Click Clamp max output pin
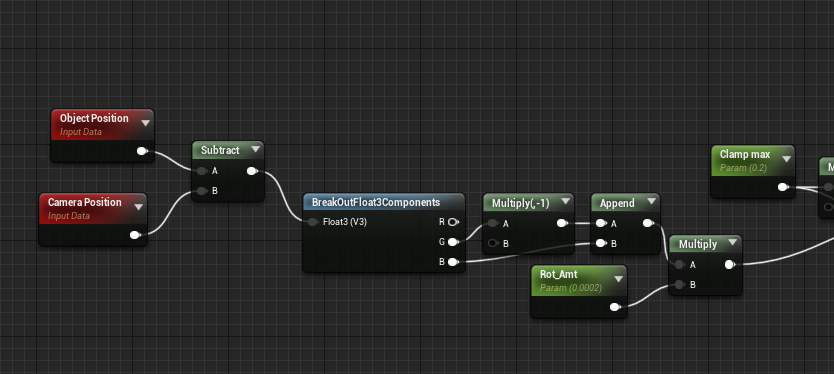834x374 pixels. click(x=783, y=187)
